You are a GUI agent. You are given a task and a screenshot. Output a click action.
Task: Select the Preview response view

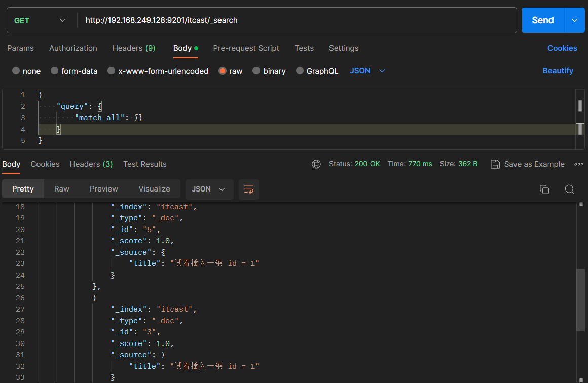[x=103, y=189]
